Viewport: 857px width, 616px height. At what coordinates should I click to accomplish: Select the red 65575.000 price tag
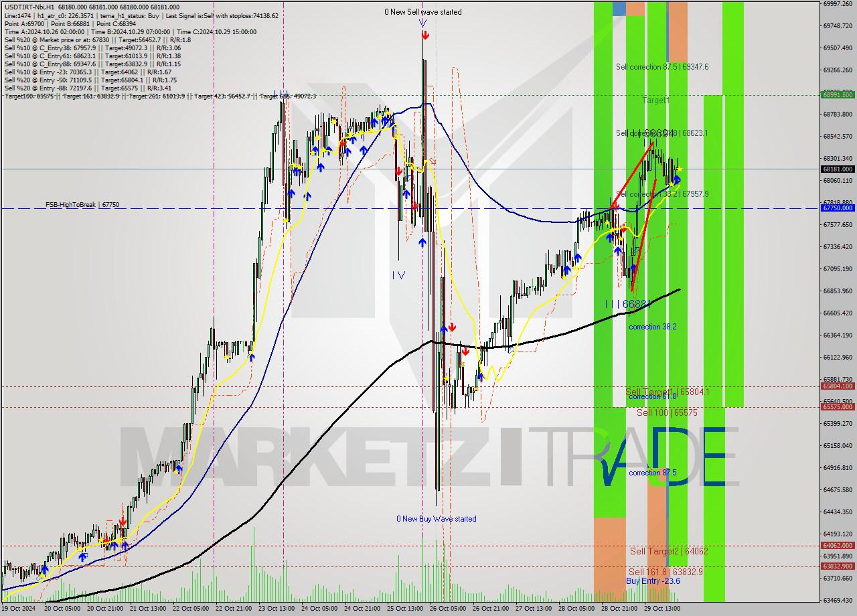tap(838, 407)
